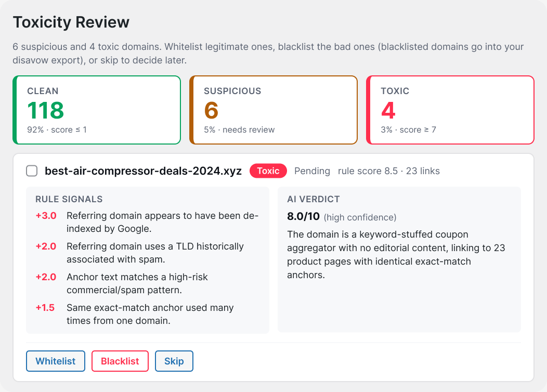Click the Toxicity Review heading
Viewport: 547px width, 392px height.
pyautogui.click(x=71, y=22)
